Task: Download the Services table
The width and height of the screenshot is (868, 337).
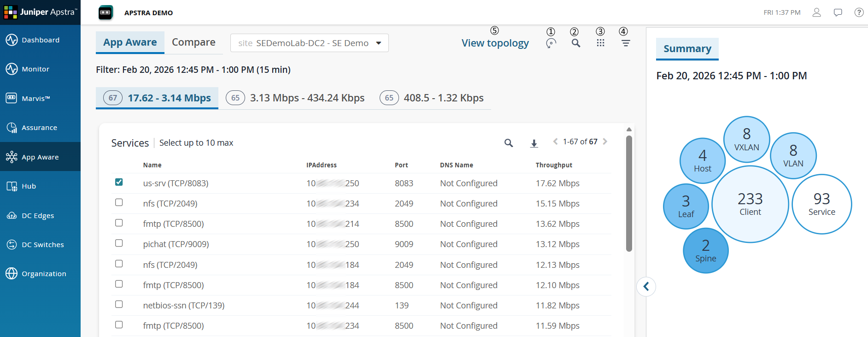Action: pos(534,143)
